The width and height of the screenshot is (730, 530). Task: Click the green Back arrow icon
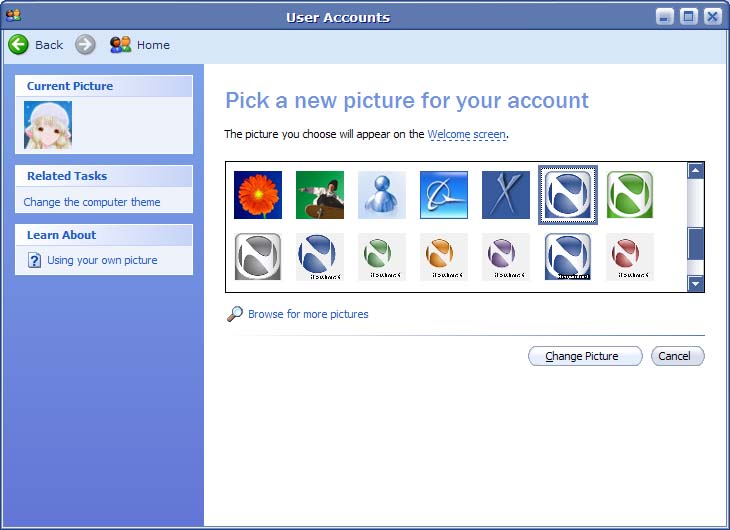(18, 45)
